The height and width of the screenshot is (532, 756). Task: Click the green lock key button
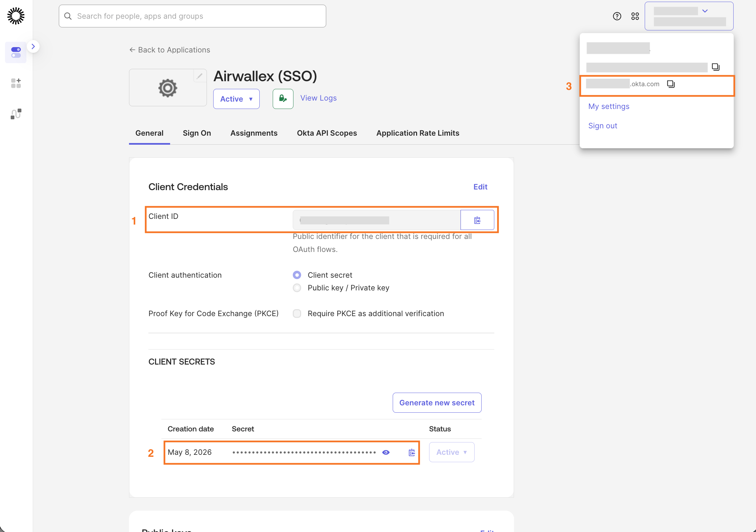coord(283,99)
